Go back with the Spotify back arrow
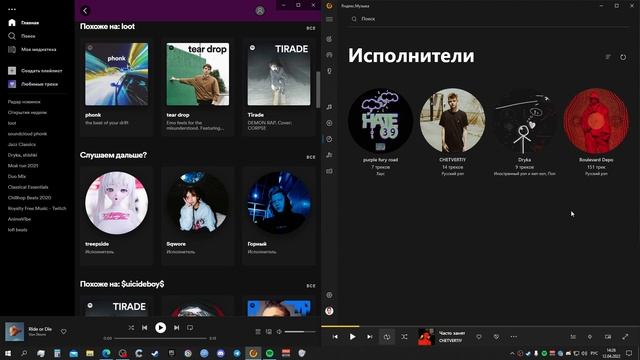 85,11
